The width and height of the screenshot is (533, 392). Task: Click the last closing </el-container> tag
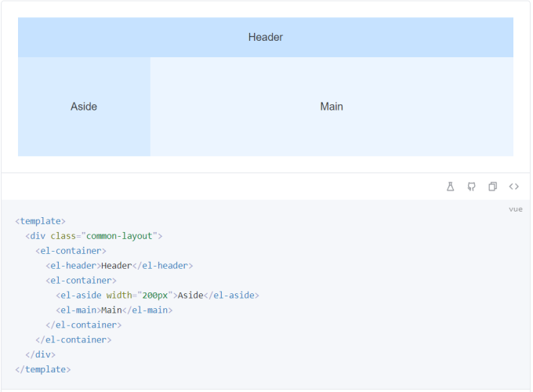[73, 339]
